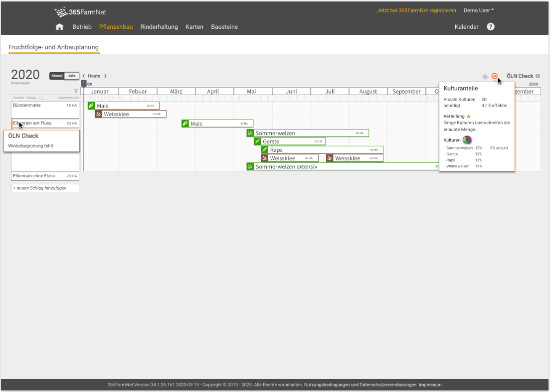Click 'Jetzt bei 365FarmNet registrieren' link
This screenshot has height=392, width=550.
pyautogui.click(x=416, y=10)
